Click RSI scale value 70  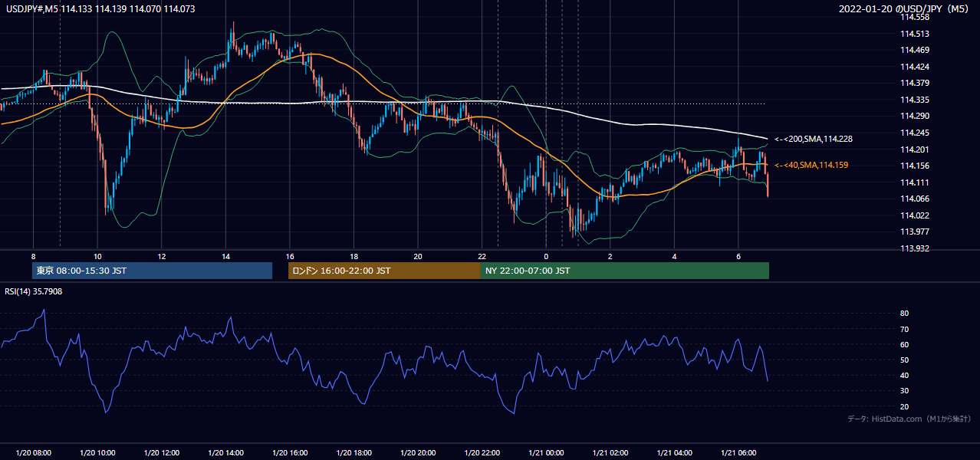(x=905, y=329)
